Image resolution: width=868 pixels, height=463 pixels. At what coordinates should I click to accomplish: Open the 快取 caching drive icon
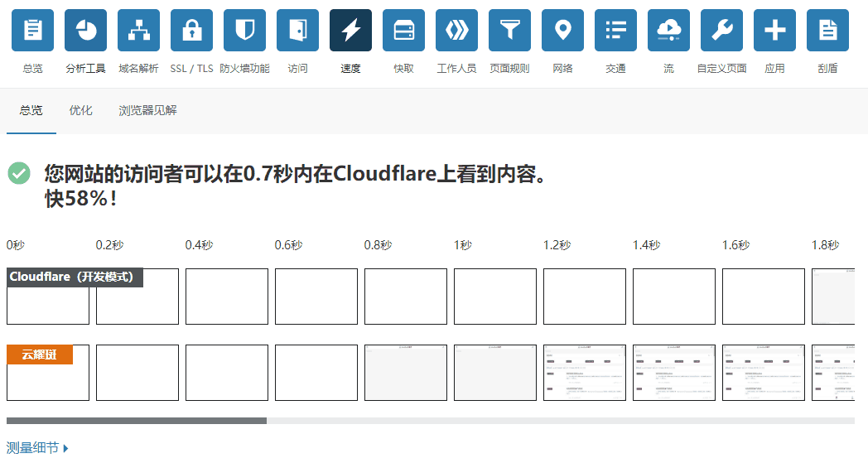click(403, 30)
